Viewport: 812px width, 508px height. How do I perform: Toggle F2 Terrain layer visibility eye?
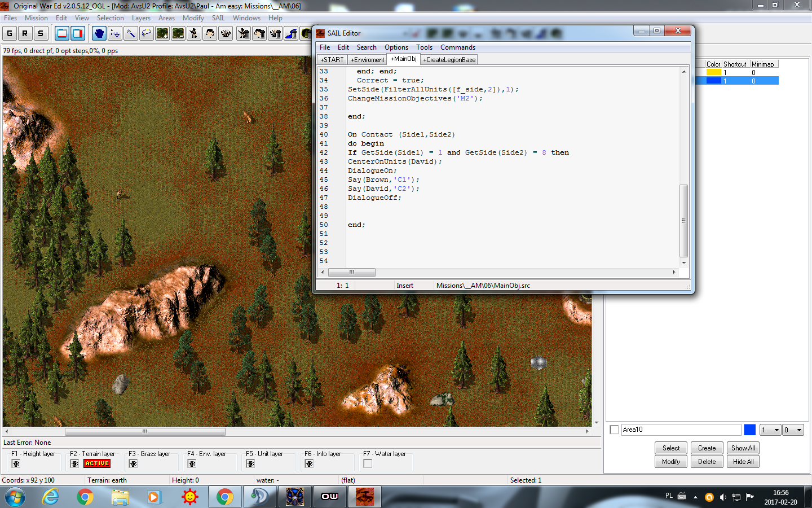click(x=74, y=464)
